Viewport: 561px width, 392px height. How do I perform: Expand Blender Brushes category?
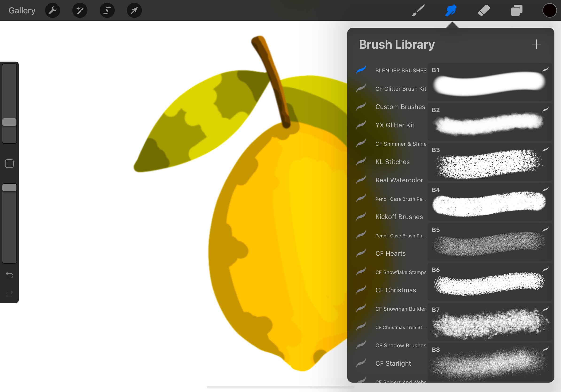(399, 70)
